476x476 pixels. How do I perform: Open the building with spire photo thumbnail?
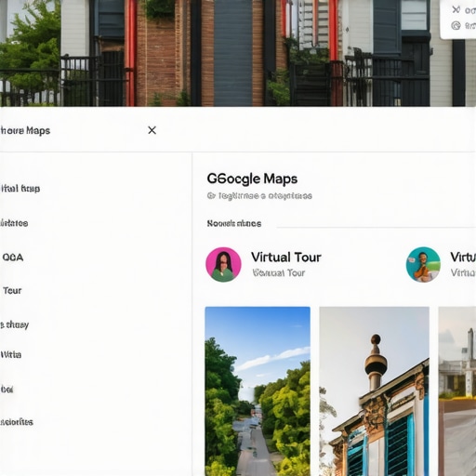(374, 391)
